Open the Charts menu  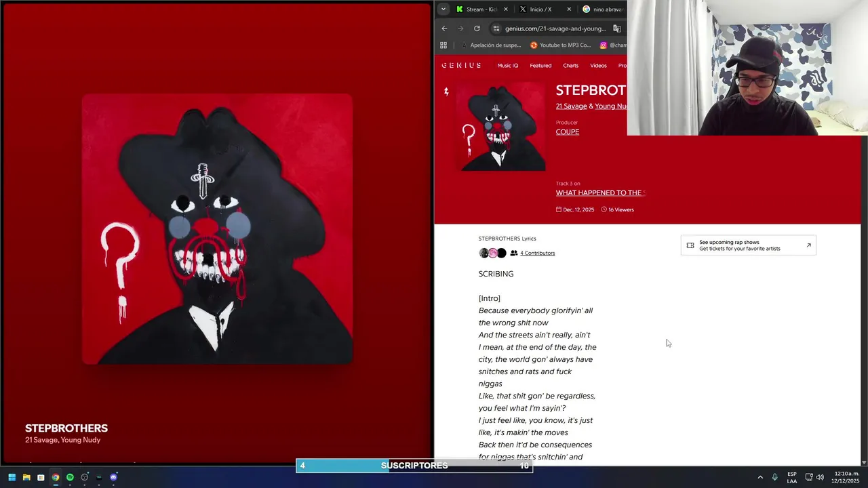click(571, 66)
